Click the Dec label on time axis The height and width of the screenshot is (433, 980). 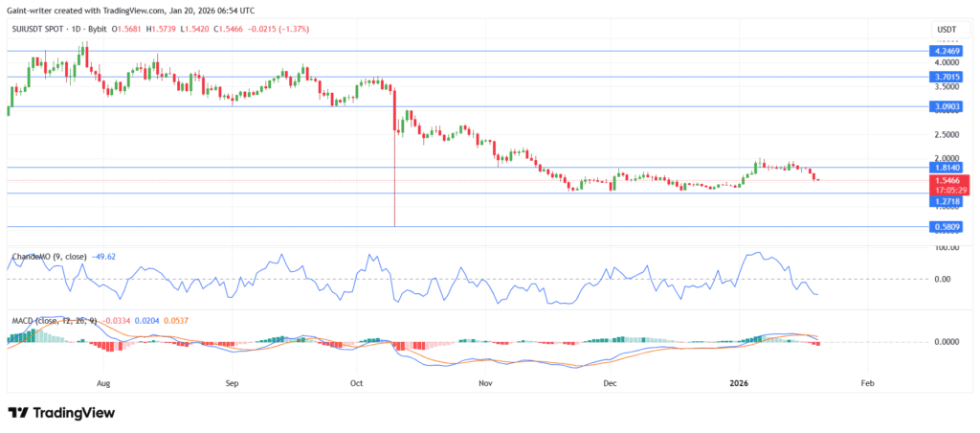point(610,381)
